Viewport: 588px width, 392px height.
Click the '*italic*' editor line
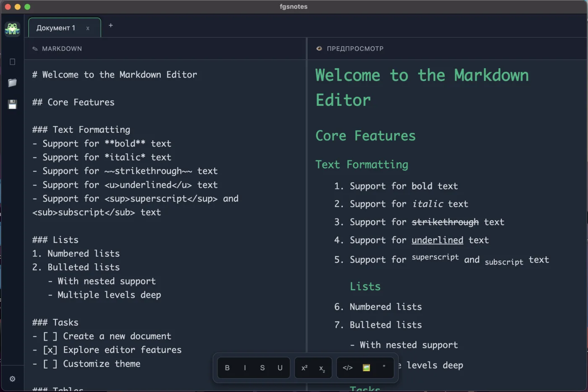(102, 157)
